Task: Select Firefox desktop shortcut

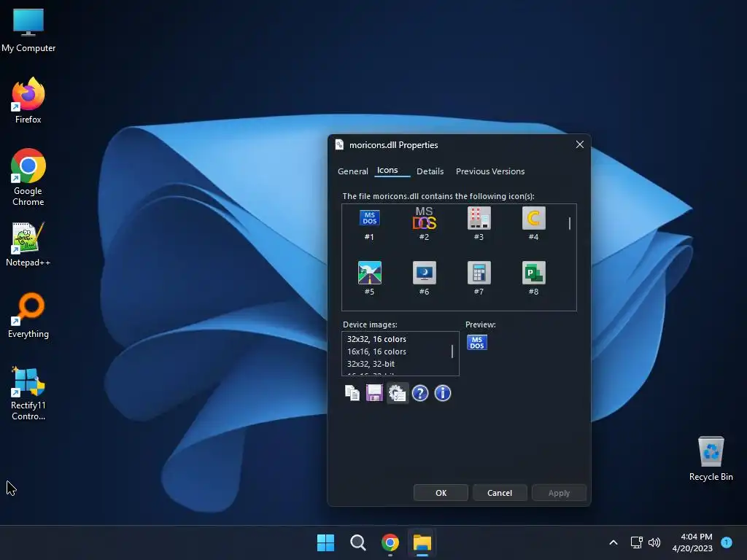Action: pyautogui.click(x=28, y=101)
